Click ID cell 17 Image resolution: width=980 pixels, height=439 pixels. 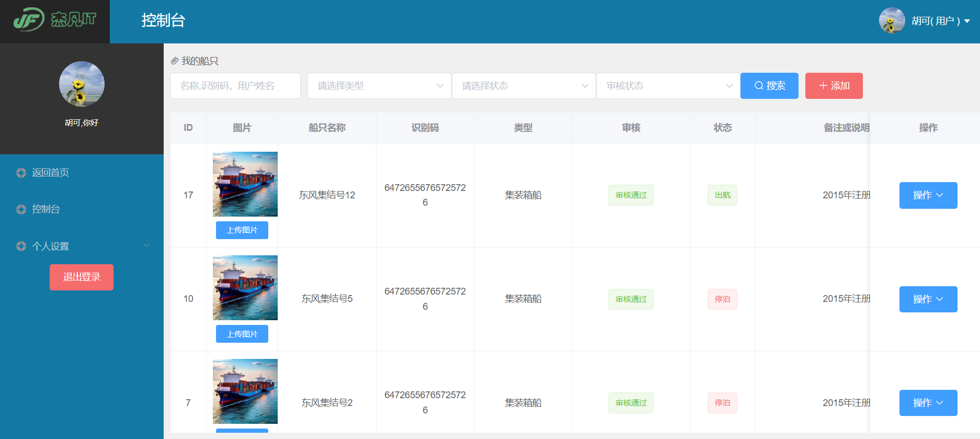pyautogui.click(x=188, y=195)
